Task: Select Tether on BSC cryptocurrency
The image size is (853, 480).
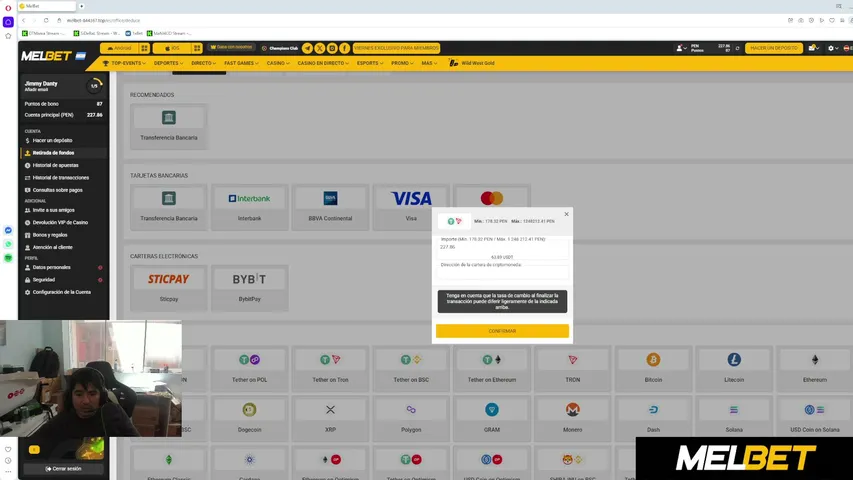Action: pos(411,368)
